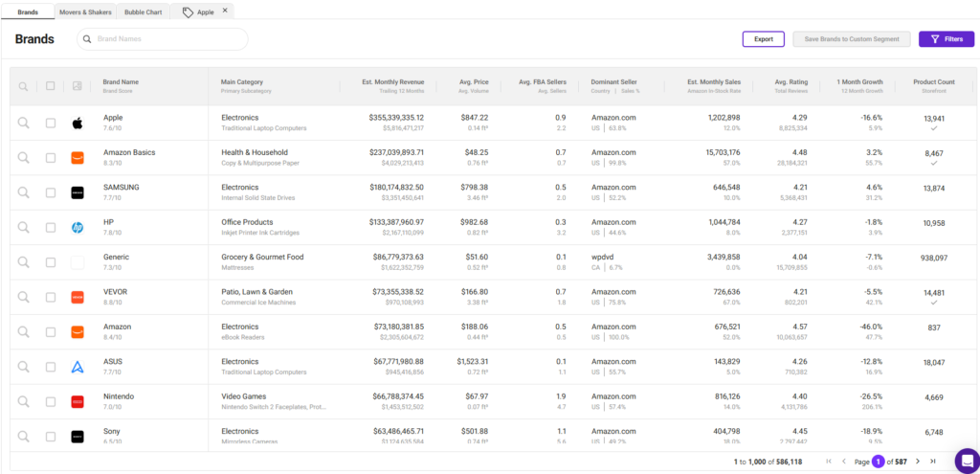
Task: Check the HP row checkbox
Action: pos(51,228)
